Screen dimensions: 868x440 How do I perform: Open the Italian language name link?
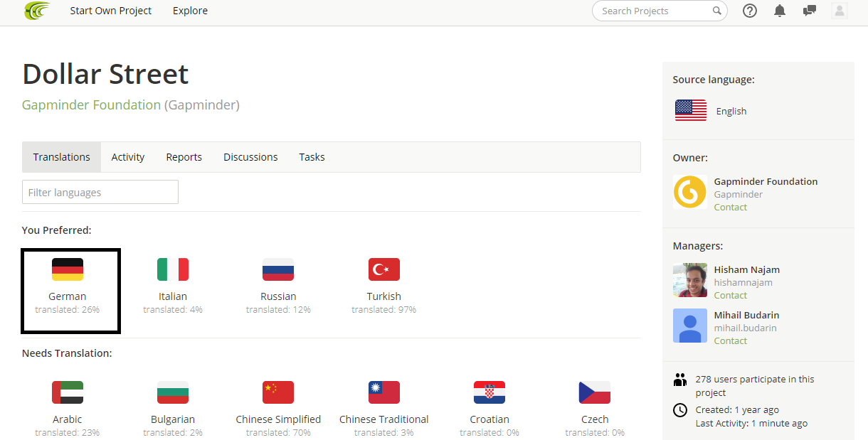pos(173,296)
